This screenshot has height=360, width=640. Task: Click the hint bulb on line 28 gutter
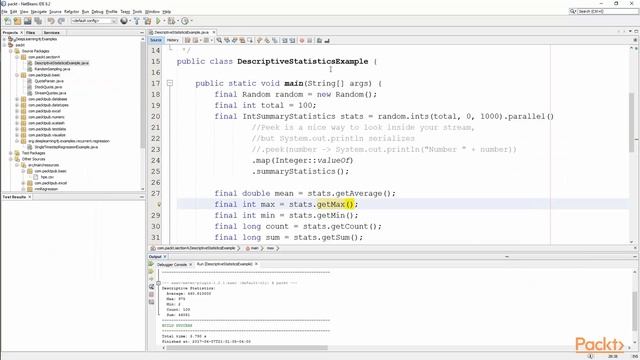[x=159, y=204]
